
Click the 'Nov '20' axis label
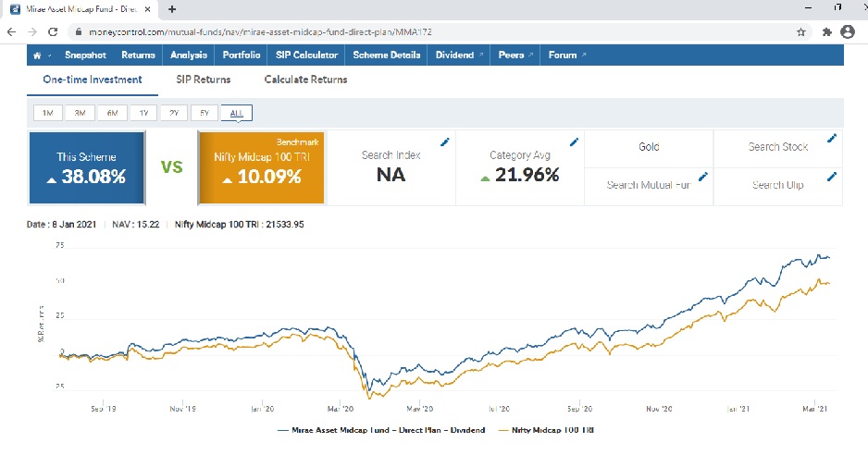pyautogui.click(x=659, y=409)
